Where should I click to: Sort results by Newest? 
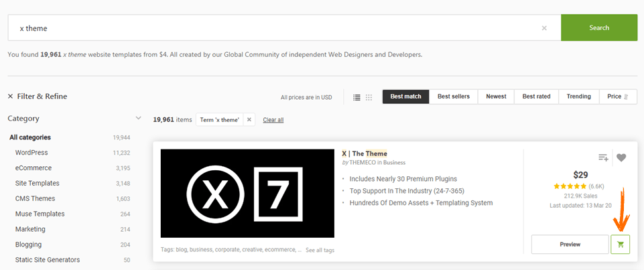(x=496, y=96)
